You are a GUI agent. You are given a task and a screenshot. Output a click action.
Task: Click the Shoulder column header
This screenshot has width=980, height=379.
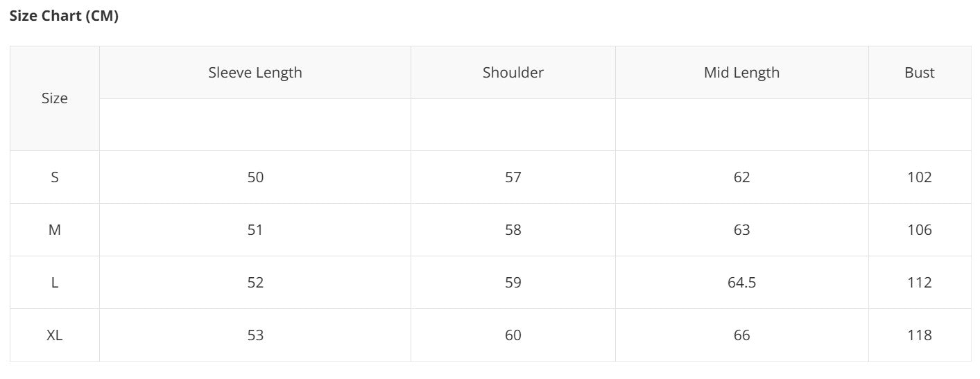pos(513,73)
